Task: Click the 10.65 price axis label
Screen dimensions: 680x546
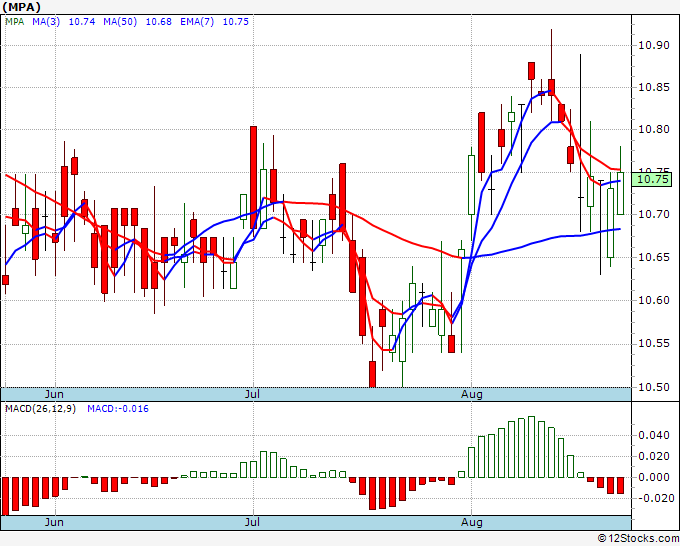Action: 654,258
